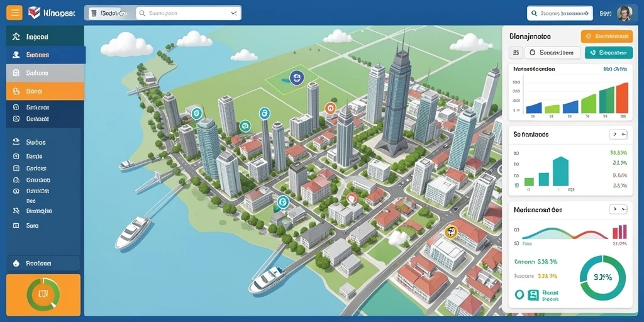Open the orange hamburger menu button

pos(14,13)
